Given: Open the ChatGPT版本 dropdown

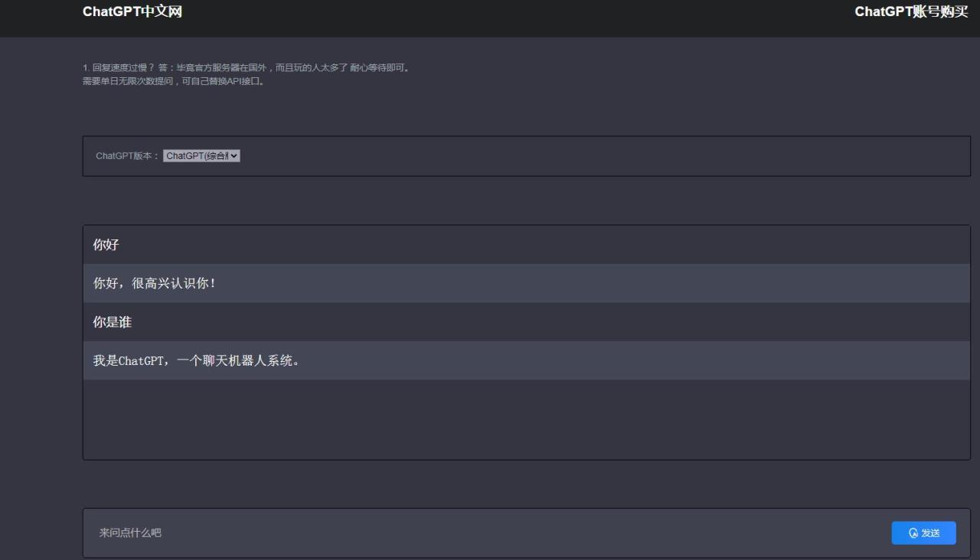Looking at the screenshot, I should tap(201, 156).
